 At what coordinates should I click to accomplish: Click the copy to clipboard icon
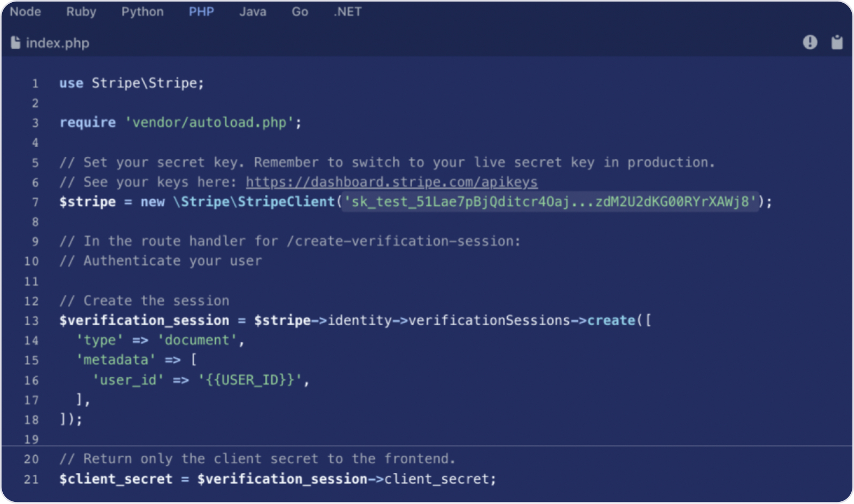point(837,42)
